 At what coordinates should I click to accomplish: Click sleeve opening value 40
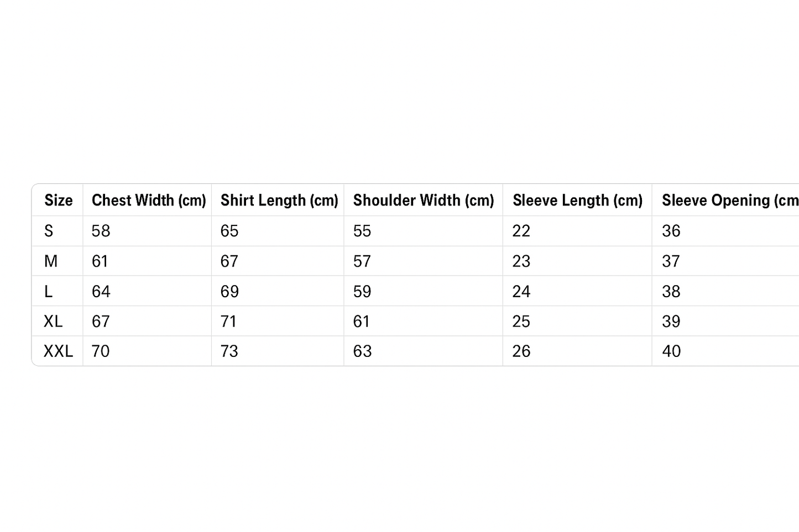[x=671, y=351]
